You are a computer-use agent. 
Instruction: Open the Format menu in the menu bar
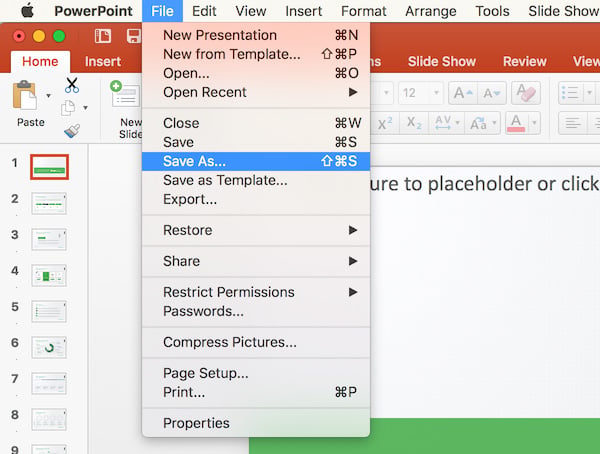pyautogui.click(x=364, y=11)
